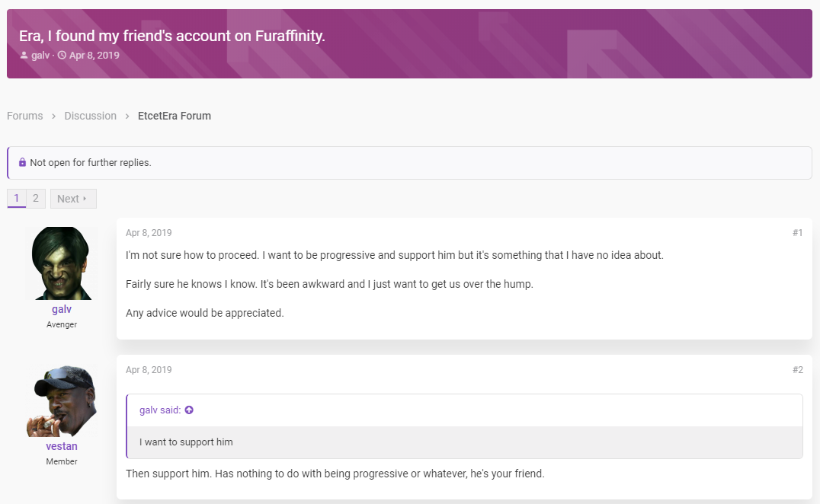Go to page 2 of the thread
Screen dimensions: 820x504
click(36, 199)
